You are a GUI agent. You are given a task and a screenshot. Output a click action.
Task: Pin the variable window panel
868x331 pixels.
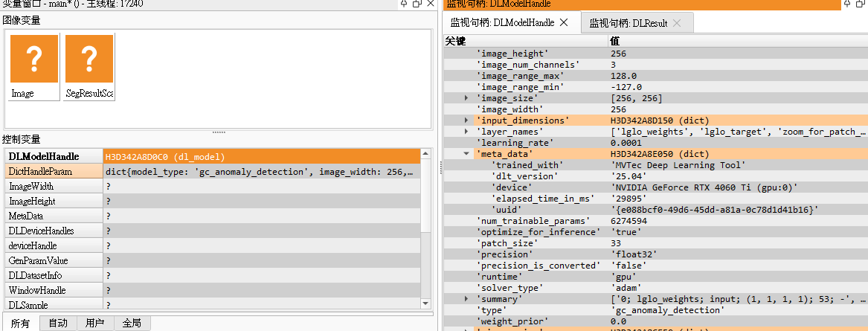pyautogui.click(x=404, y=4)
